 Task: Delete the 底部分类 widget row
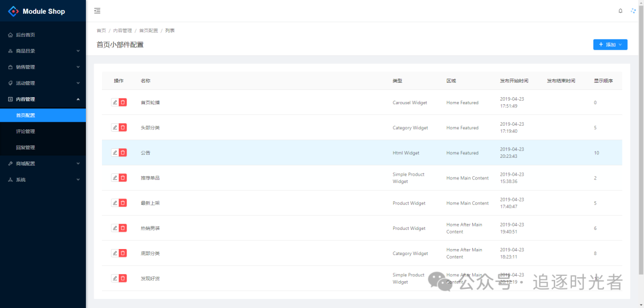pyautogui.click(x=123, y=253)
